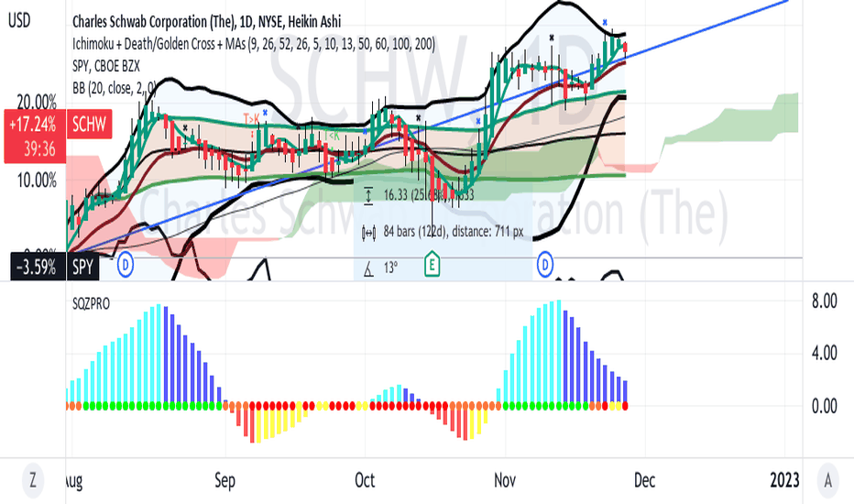Click the Dec label on time axis
Viewport: 854px width, 504px height.
[x=644, y=480]
